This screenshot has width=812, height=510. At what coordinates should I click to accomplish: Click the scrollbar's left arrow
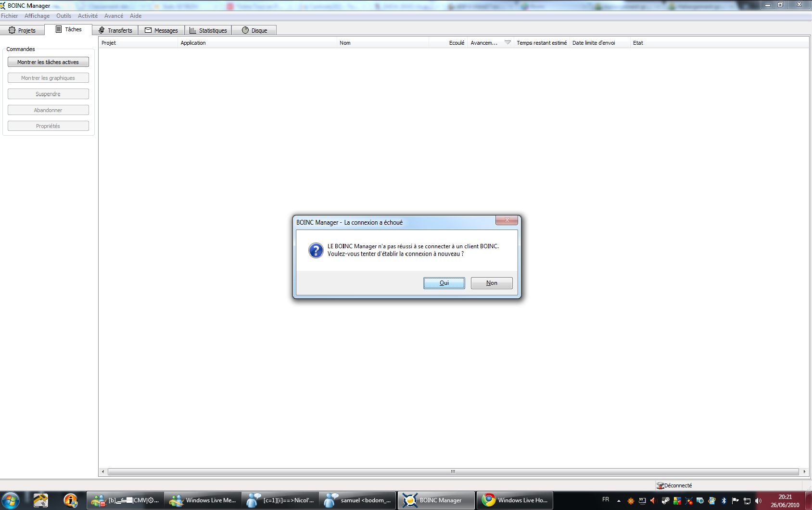pyautogui.click(x=103, y=472)
